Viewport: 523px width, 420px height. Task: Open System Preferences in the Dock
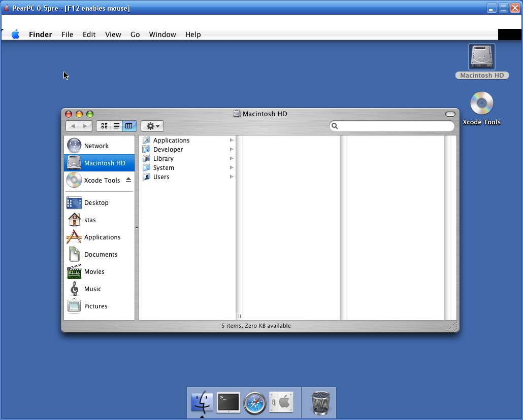point(281,402)
